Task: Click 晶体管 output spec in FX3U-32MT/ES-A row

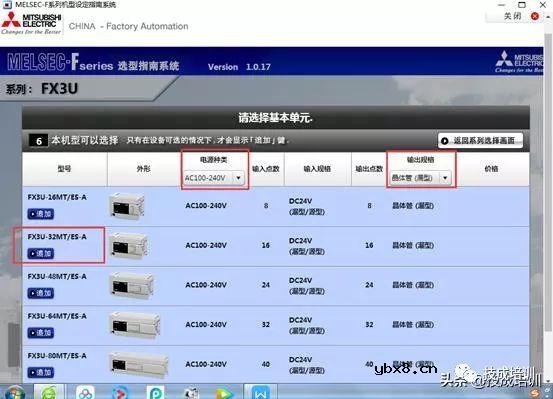Action: (413, 246)
